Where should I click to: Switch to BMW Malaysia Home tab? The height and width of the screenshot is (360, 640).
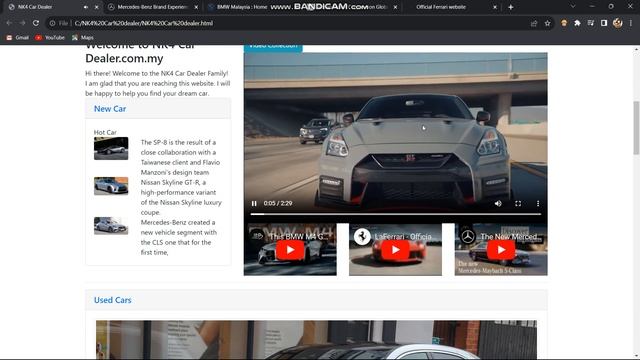(242, 7)
